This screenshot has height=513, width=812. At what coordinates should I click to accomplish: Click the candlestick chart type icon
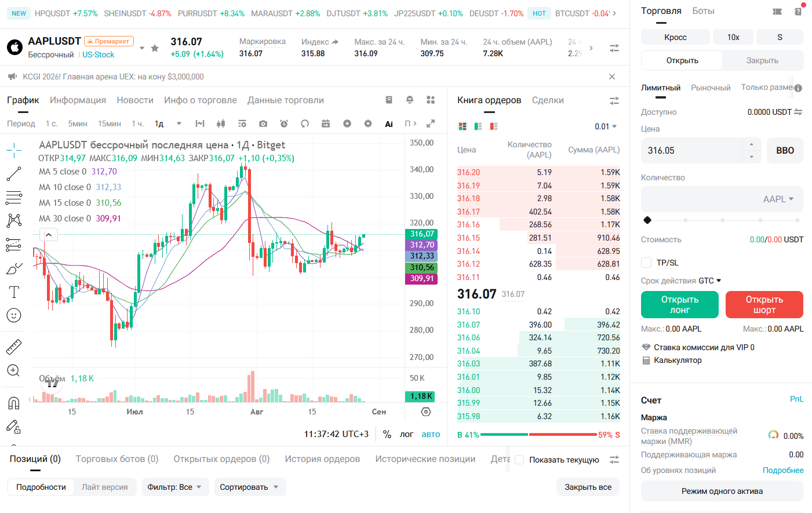221,123
